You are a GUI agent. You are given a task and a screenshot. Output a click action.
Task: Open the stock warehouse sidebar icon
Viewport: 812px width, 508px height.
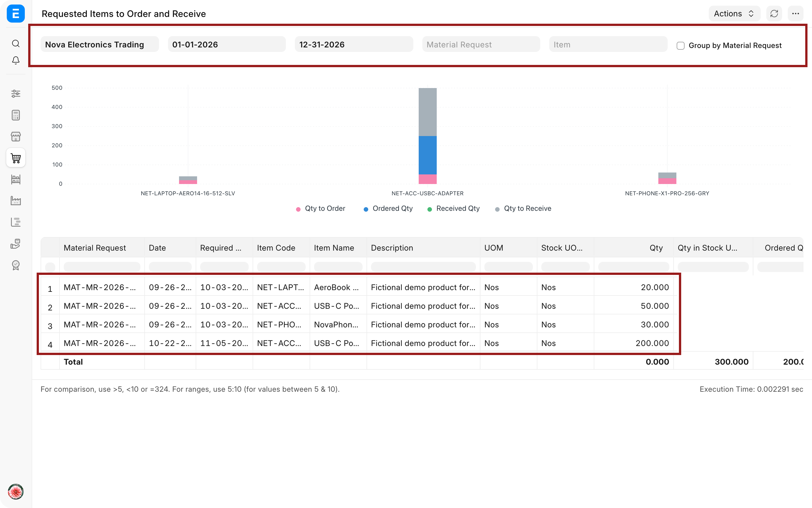[x=16, y=179]
